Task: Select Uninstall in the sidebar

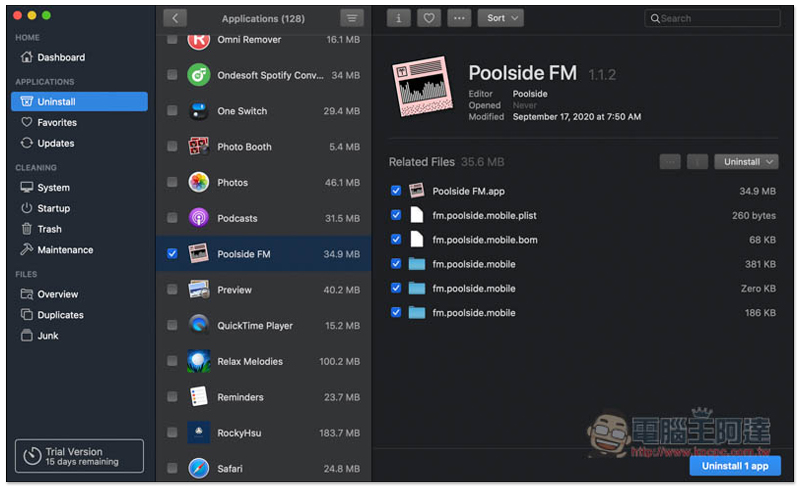Action: click(x=80, y=102)
